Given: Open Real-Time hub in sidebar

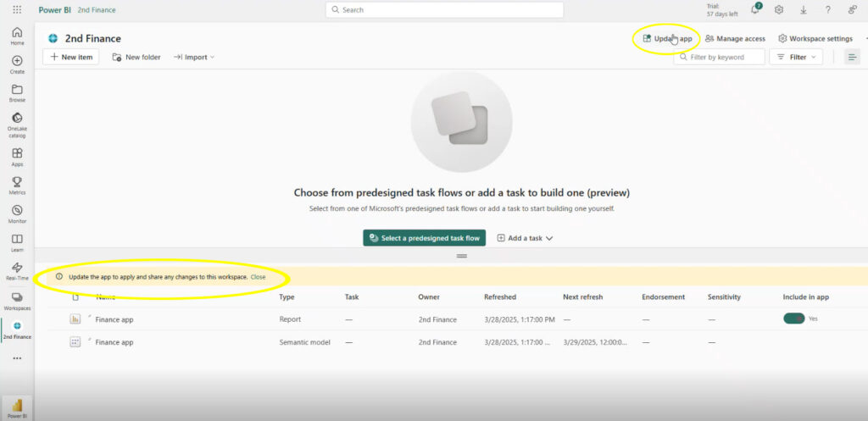Looking at the screenshot, I should [17, 271].
